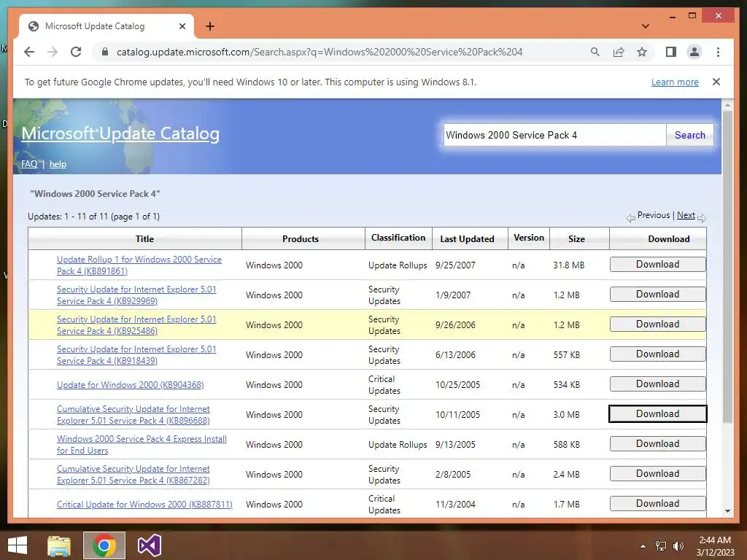Open the network status tray icon
747x560 pixels.
point(660,546)
